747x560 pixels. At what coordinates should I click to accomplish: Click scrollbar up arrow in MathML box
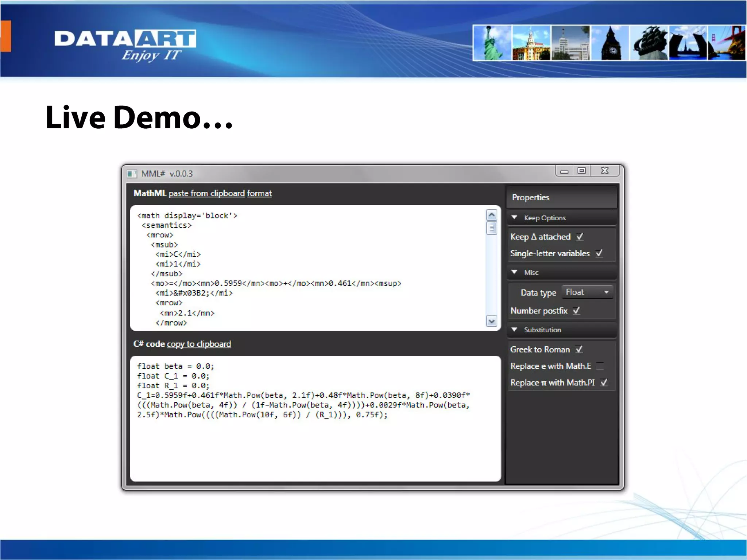tap(492, 215)
